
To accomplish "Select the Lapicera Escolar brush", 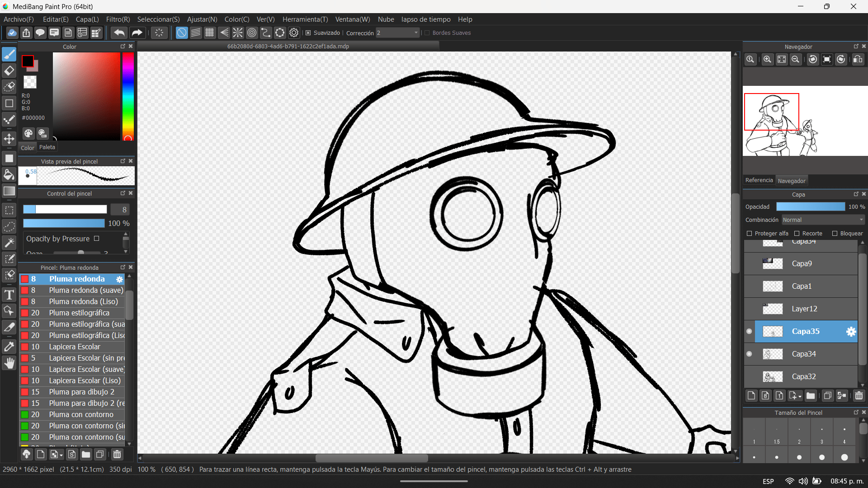I will [75, 347].
